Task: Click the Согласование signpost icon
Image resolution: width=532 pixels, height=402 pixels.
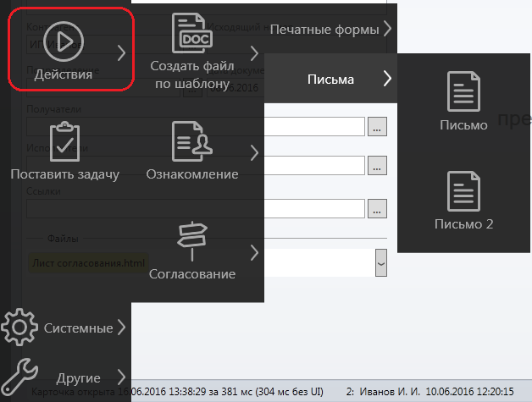Action: 192,241
